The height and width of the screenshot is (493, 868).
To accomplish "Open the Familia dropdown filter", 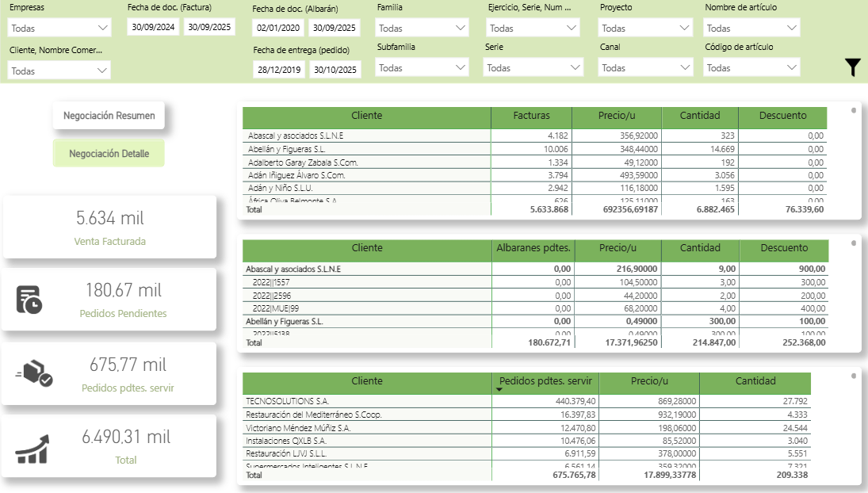I will [x=423, y=28].
